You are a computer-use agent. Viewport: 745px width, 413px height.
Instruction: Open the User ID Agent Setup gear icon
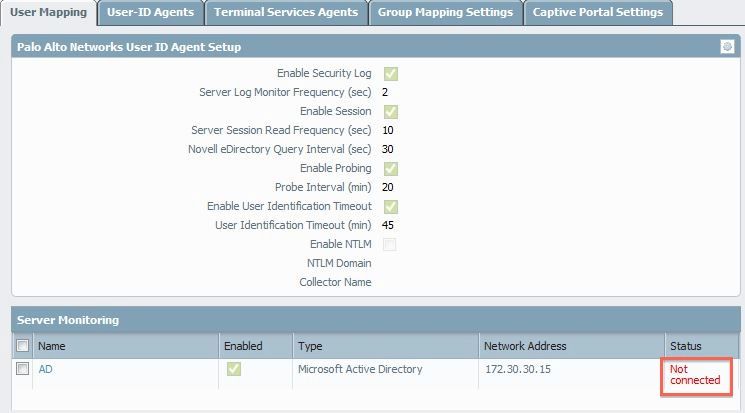point(727,47)
